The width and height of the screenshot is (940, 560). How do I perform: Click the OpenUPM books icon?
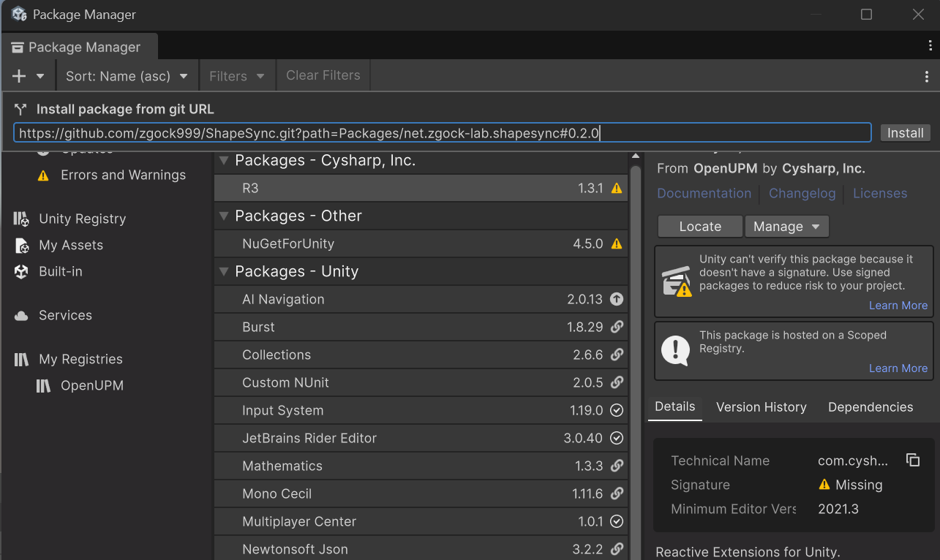click(x=43, y=385)
